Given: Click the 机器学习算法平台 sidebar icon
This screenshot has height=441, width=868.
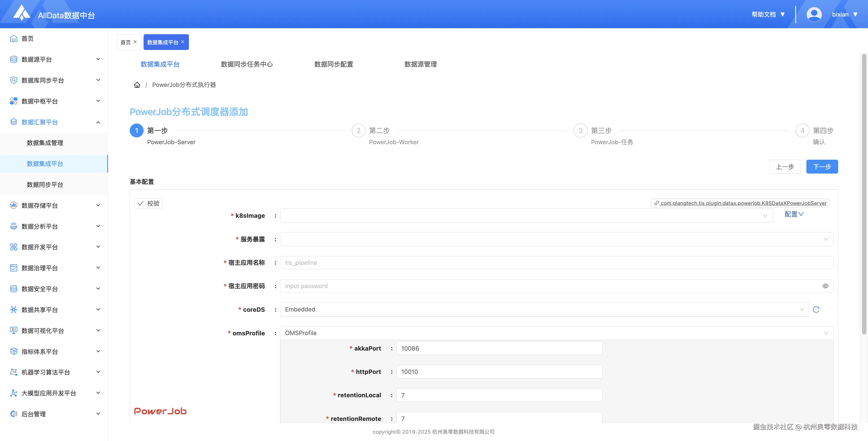Looking at the screenshot, I should (14, 372).
